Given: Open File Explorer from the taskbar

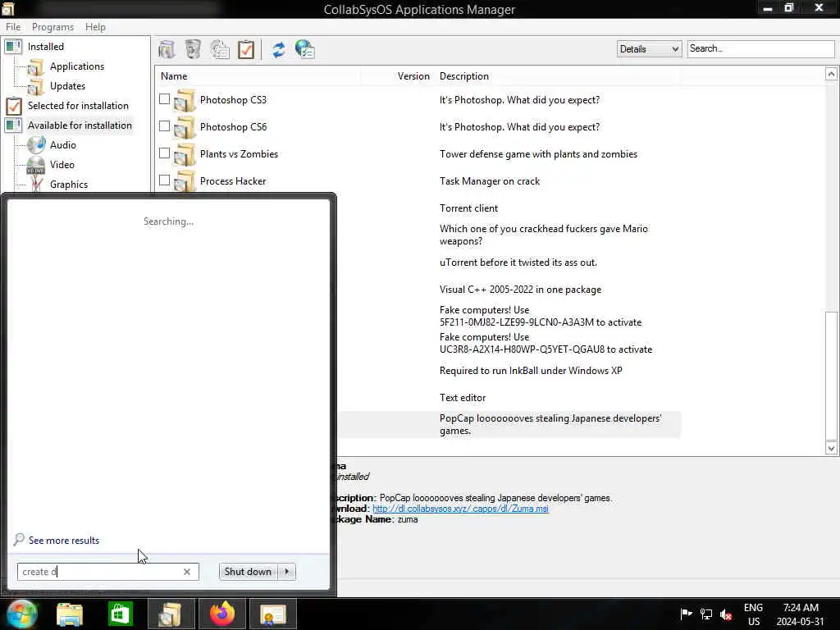Looking at the screenshot, I should click(70, 614).
